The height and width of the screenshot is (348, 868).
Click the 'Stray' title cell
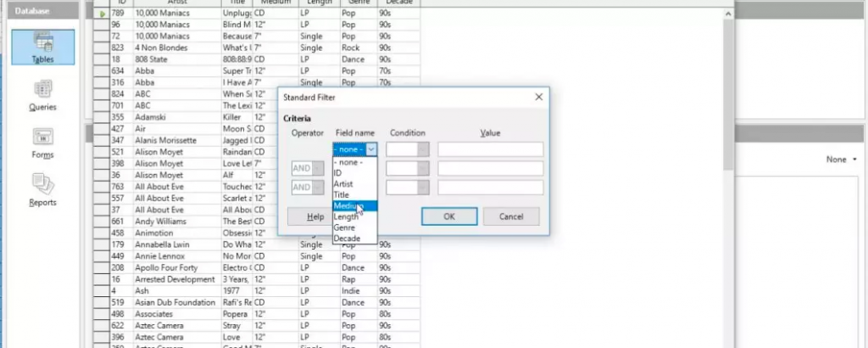pos(237,326)
